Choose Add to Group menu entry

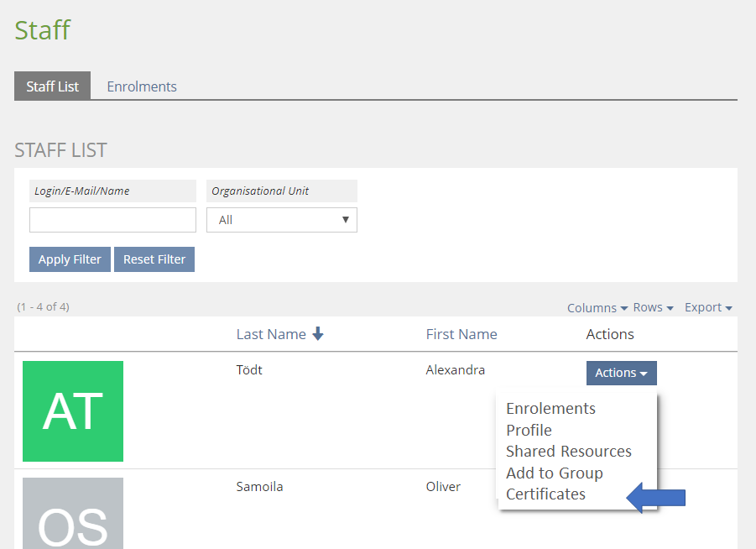pyautogui.click(x=555, y=473)
